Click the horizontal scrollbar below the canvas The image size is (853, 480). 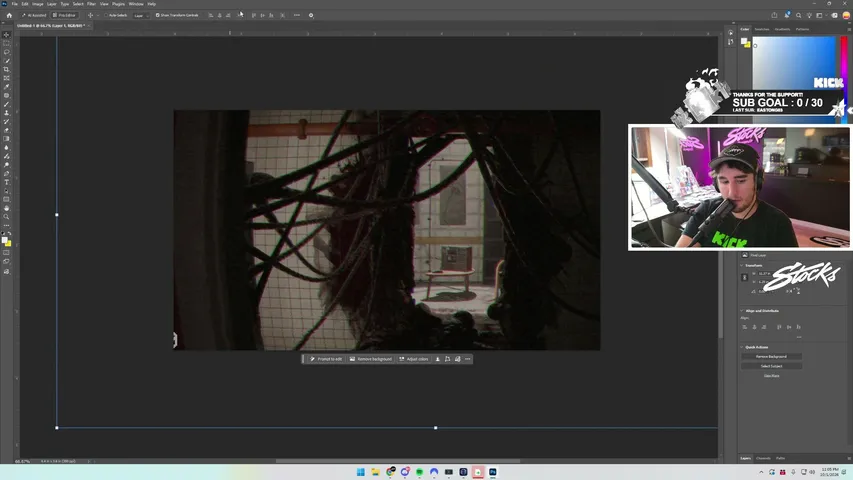(397, 461)
